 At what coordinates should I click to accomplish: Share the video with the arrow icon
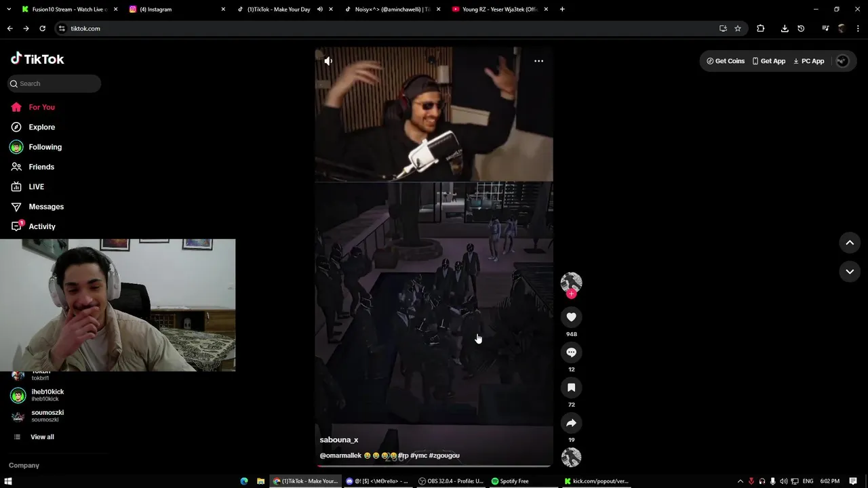coord(571,423)
